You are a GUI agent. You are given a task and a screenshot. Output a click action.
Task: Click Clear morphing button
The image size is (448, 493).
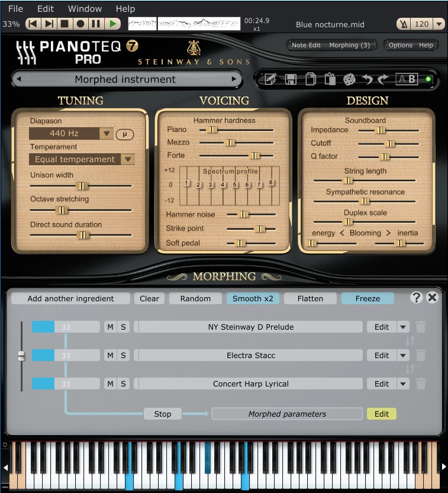tap(149, 298)
